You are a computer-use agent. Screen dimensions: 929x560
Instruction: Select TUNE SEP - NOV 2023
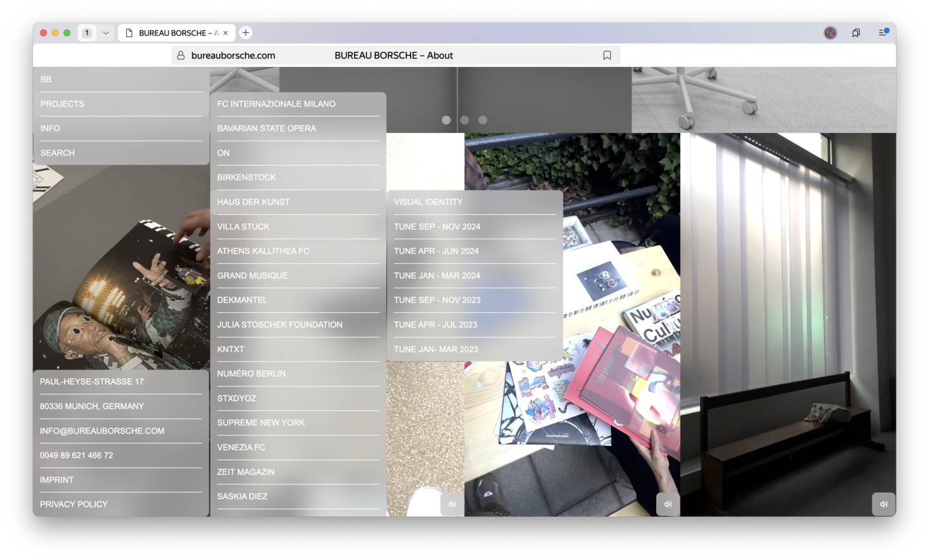tap(475, 300)
